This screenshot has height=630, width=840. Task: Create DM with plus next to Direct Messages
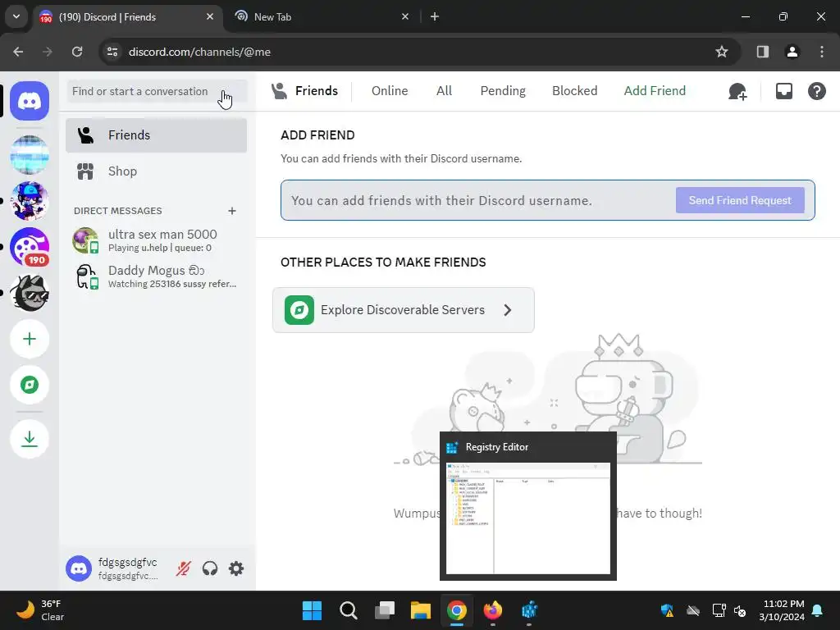coord(232,211)
